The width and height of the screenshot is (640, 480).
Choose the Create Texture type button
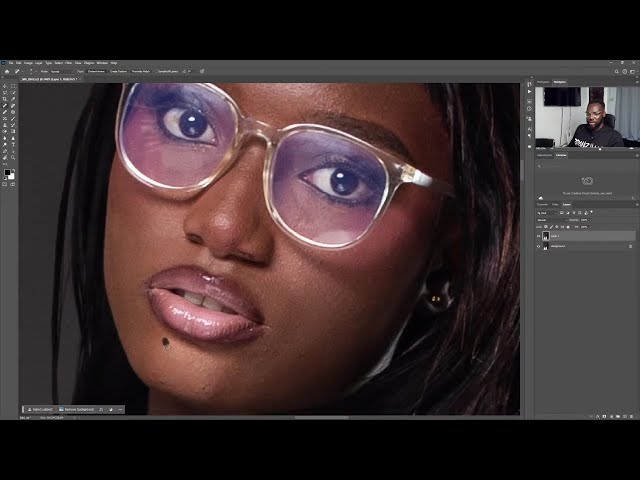pyautogui.click(x=118, y=71)
